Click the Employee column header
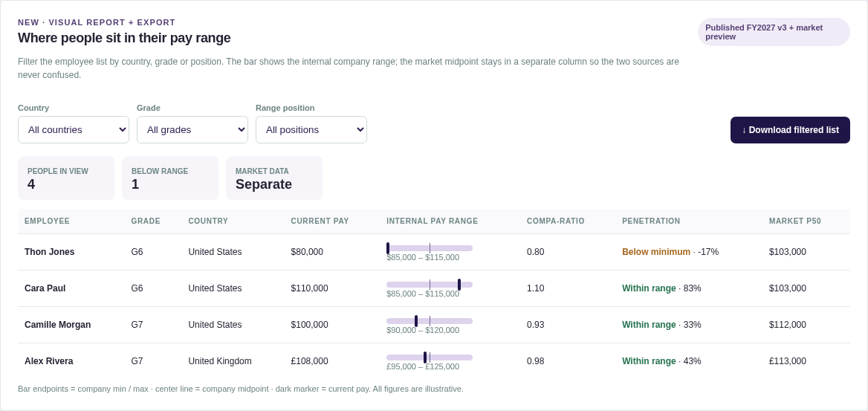The width and height of the screenshot is (868, 411). coord(47,221)
